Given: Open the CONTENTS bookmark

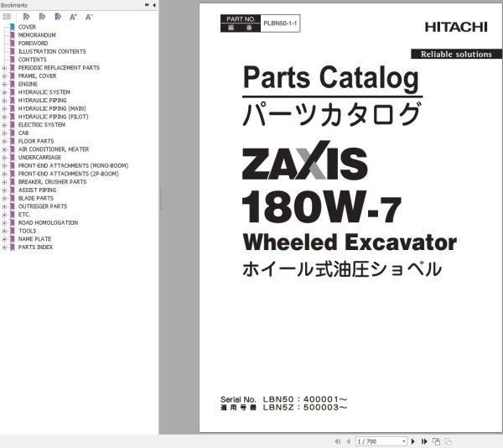Looking at the screenshot, I should (33, 60).
